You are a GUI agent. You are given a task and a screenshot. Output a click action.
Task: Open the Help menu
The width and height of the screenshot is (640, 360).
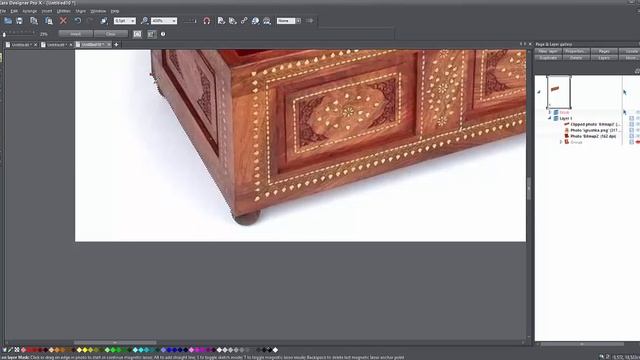[x=115, y=11]
